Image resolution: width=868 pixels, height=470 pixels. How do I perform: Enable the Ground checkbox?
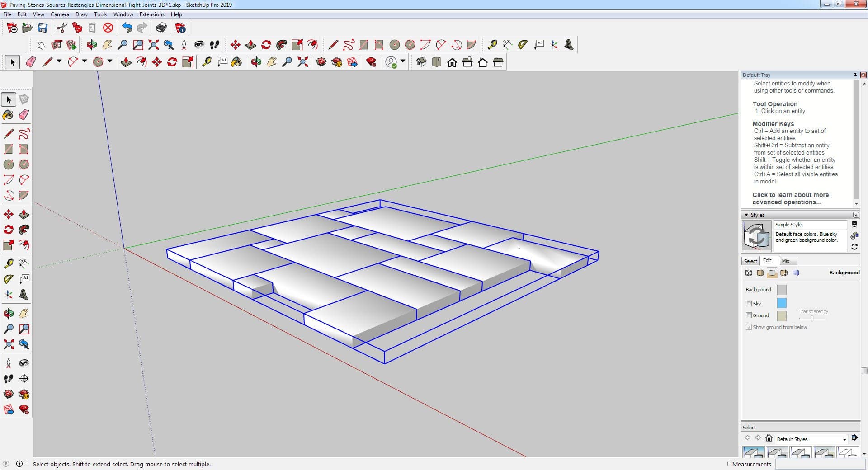click(749, 315)
